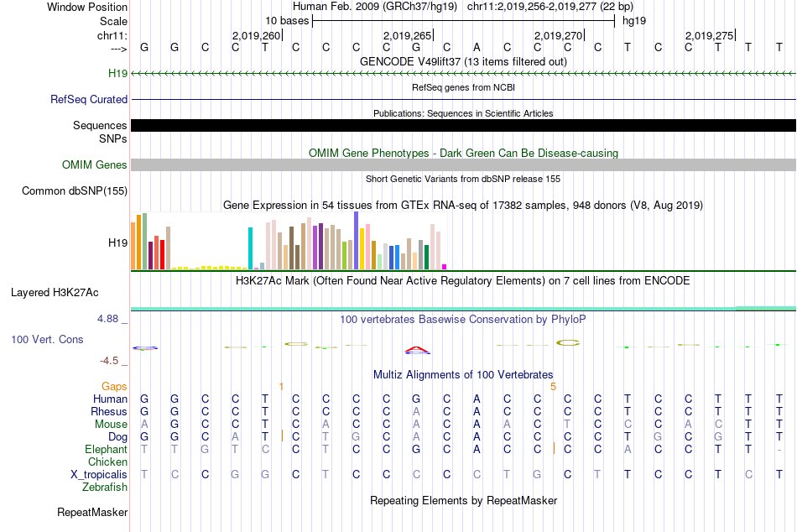
Task: Click the Zebrafish alignment row label
Action: [105, 488]
